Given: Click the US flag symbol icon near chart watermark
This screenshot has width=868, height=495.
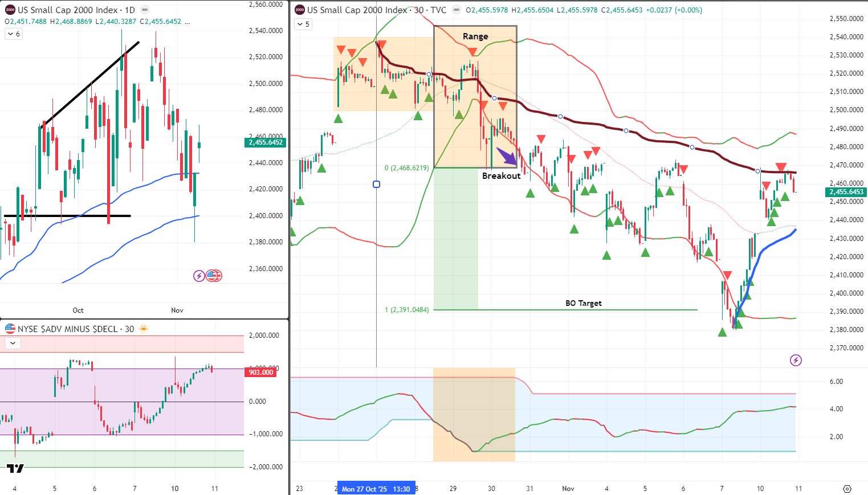Looking at the screenshot, I should pyautogui.click(x=213, y=276).
